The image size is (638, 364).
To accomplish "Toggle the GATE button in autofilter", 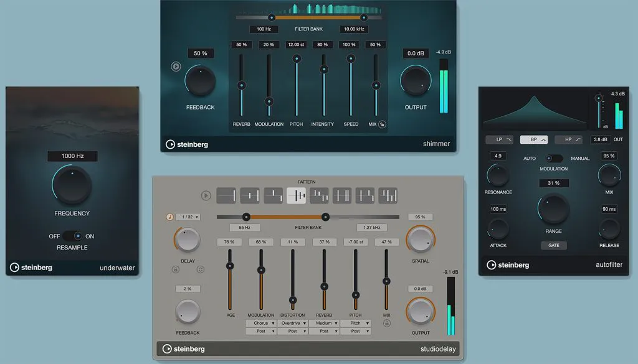I will [554, 245].
